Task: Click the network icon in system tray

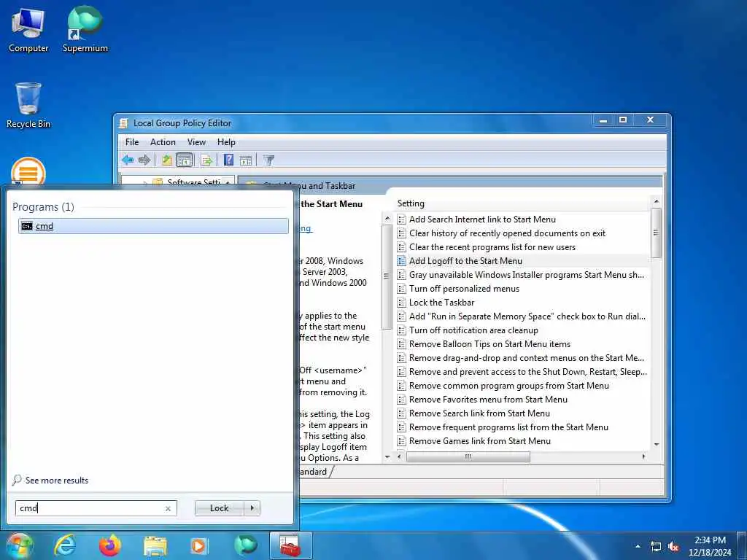Action: click(656, 547)
